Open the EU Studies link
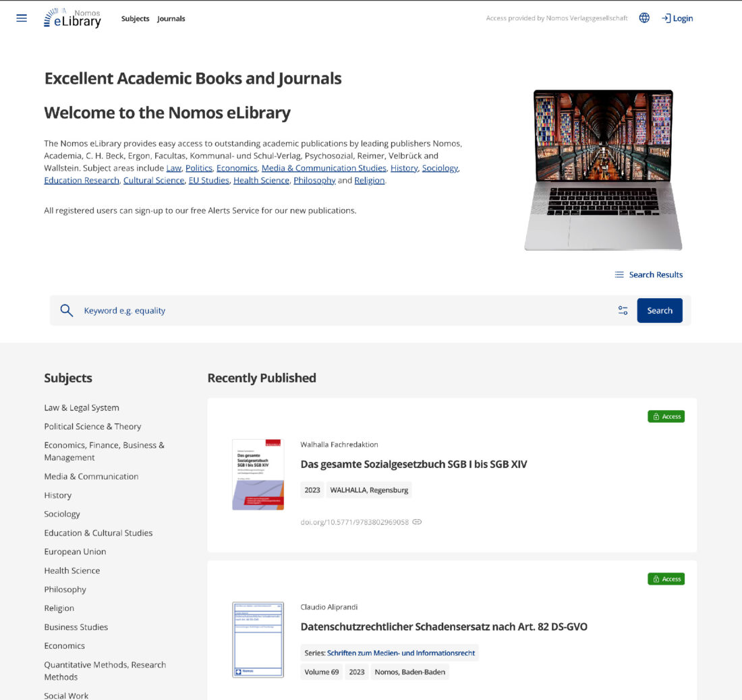This screenshot has height=700, width=742. point(208,180)
